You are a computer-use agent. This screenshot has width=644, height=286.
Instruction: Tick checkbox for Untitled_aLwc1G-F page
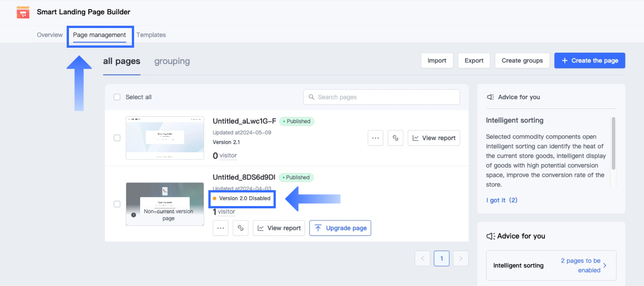click(117, 138)
